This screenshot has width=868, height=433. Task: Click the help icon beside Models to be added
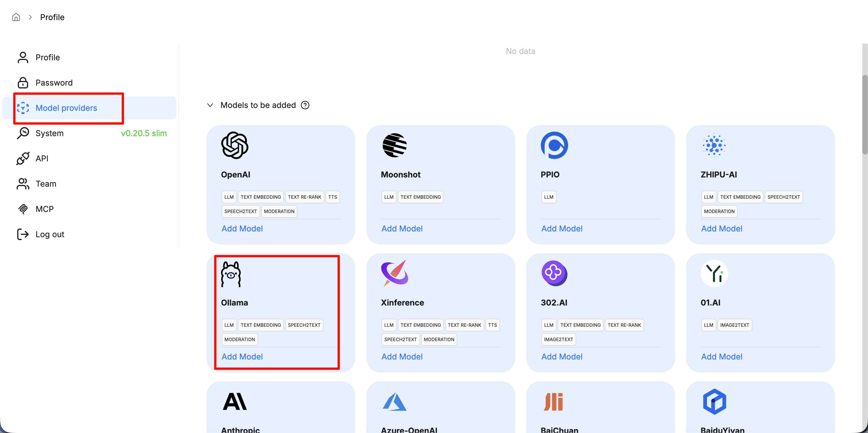[x=305, y=105]
